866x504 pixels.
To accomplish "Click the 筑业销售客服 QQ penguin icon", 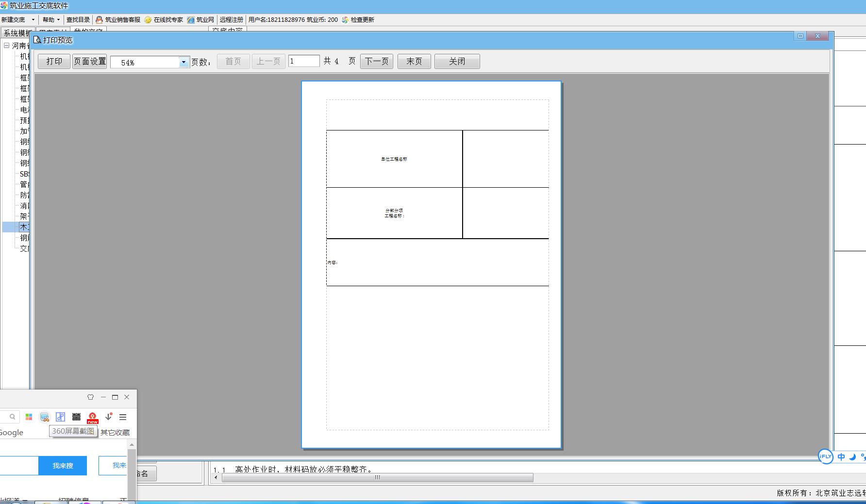I will click(x=99, y=20).
